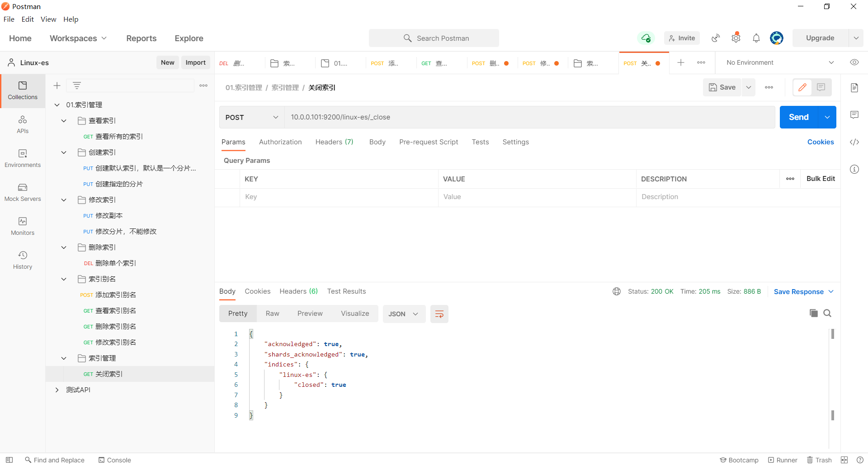Send the request
Screen dimensions: 868x466
click(x=799, y=117)
